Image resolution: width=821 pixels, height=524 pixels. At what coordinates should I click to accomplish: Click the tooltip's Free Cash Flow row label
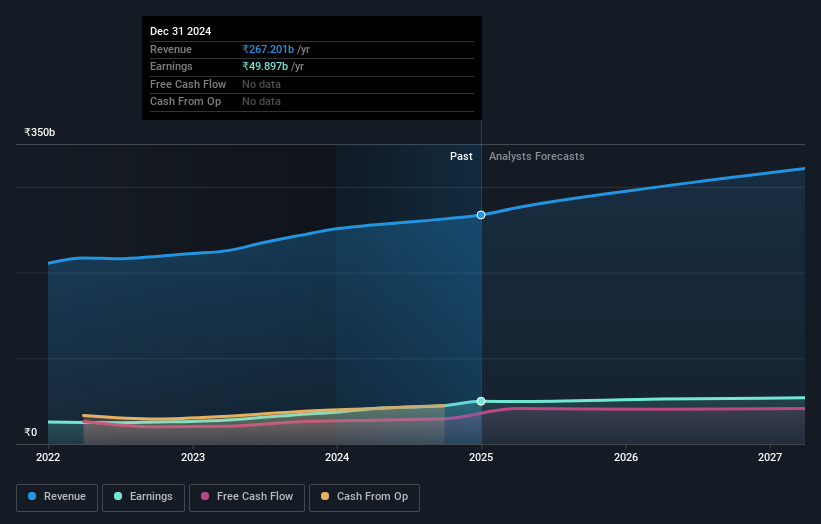click(188, 84)
